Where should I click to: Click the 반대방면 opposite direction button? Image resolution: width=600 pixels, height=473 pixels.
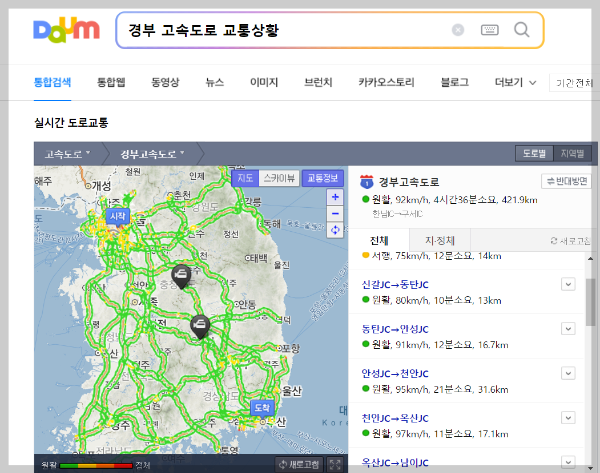[x=567, y=181]
